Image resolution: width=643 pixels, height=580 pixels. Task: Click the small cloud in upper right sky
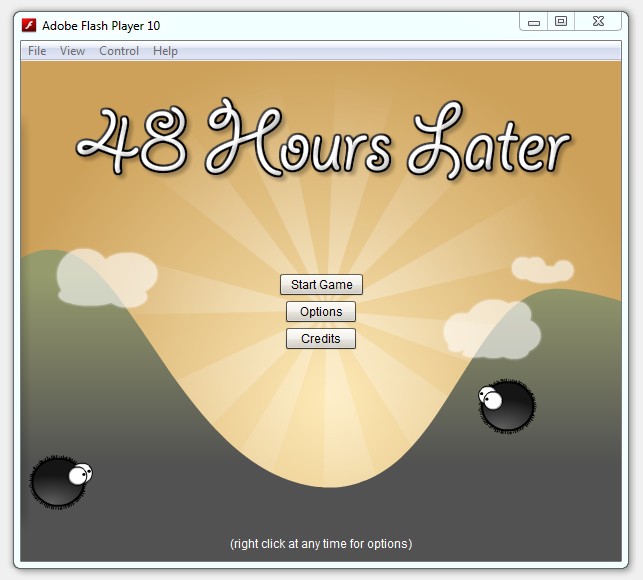[543, 268]
